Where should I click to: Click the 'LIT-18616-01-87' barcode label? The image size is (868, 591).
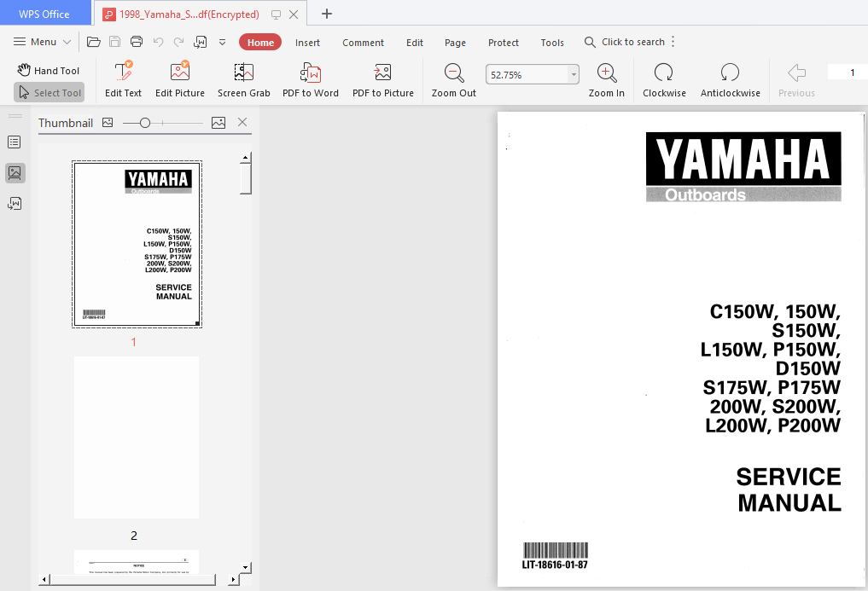pos(555,565)
